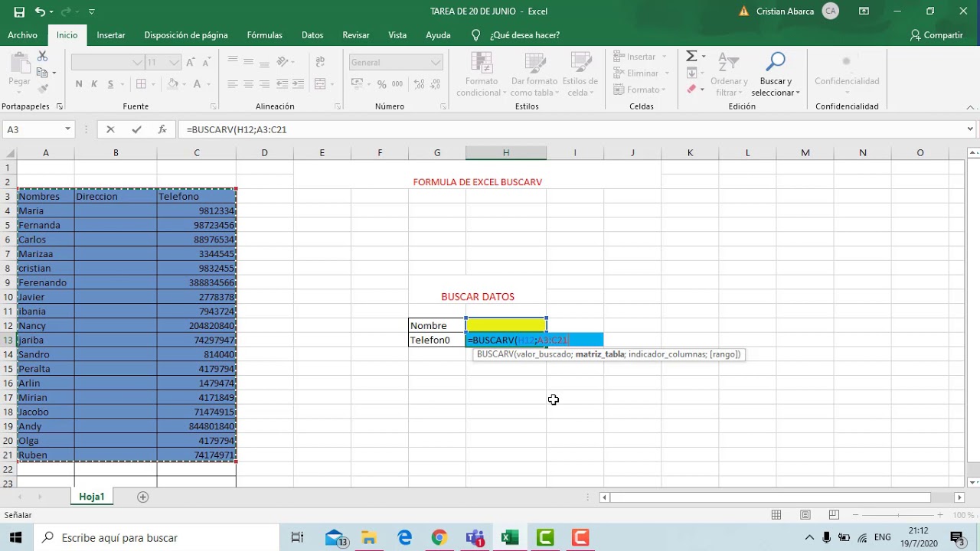Click the Redo arrow icon
Screen dimensions: 980x551
pyautogui.click(x=66, y=11)
